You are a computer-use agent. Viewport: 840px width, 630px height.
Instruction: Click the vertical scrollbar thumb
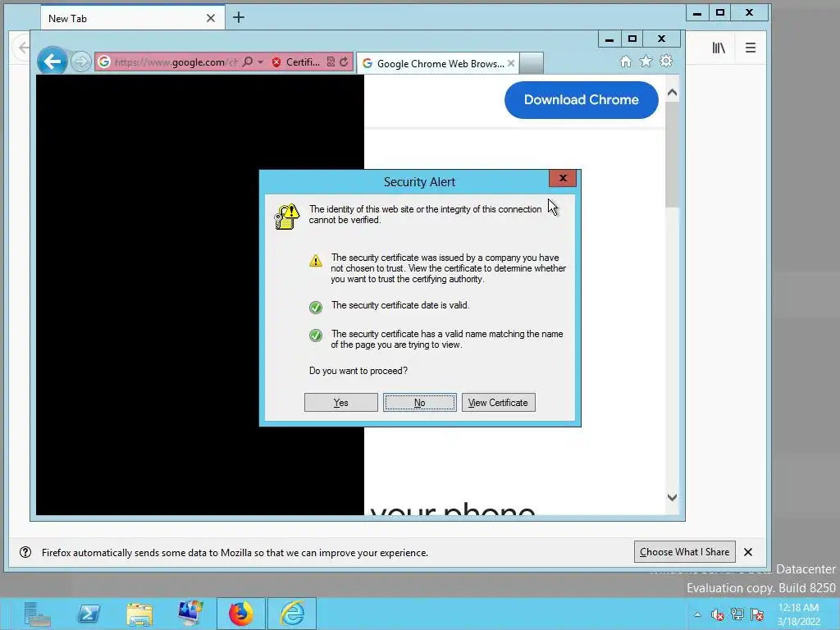(x=673, y=154)
